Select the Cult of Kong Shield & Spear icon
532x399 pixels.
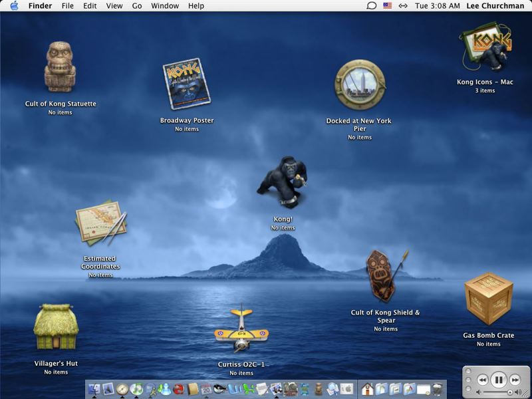(385, 276)
